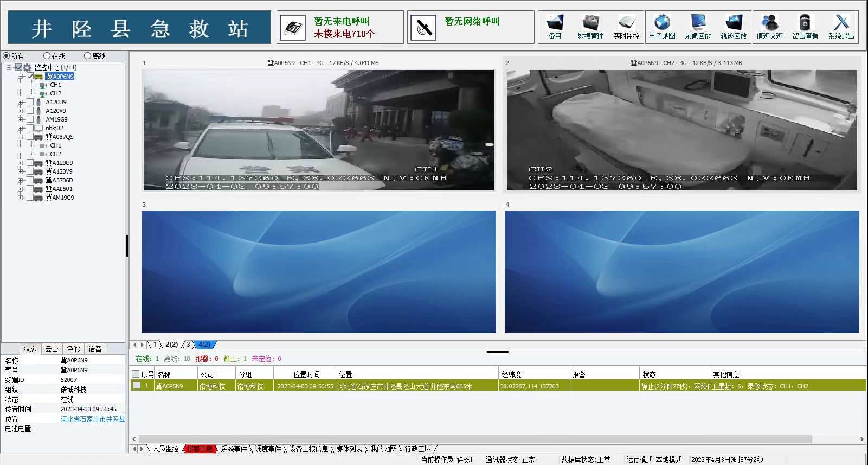
Task: Open the 河北省石家庄市井陉县 location link
Action: tap(93, 419)
